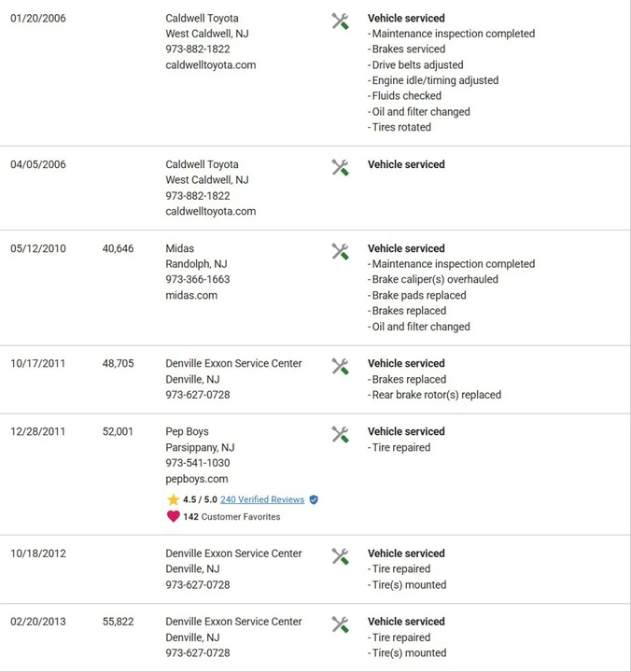Visit the pepboys.com website link
This screenshot has width=631, height=672.
(x=197, y=479)
